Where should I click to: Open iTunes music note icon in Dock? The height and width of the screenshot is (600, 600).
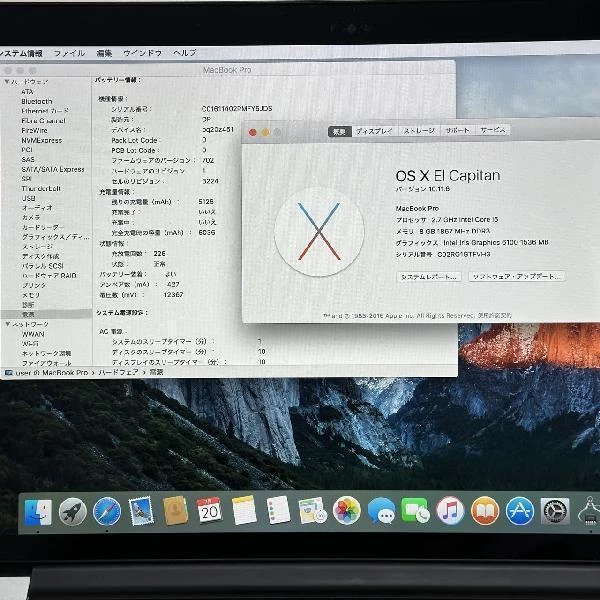pos(450,510)
